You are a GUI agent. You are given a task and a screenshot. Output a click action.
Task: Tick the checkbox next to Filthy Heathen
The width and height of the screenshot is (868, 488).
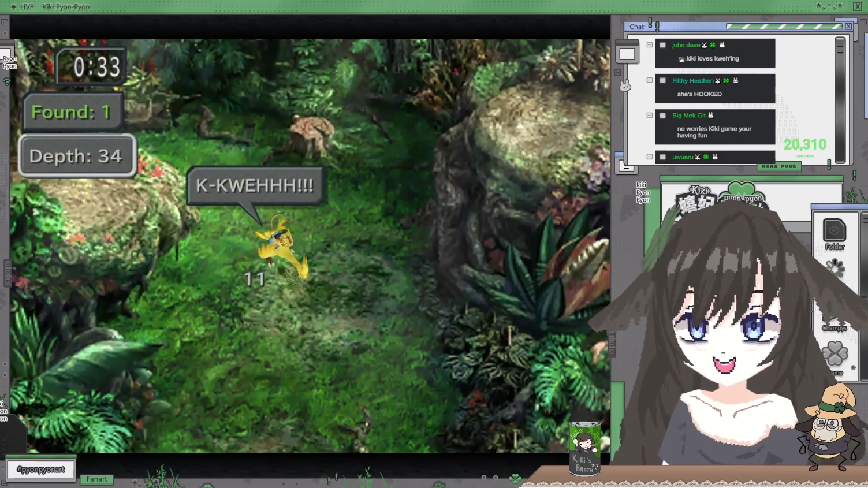point(662,81)
